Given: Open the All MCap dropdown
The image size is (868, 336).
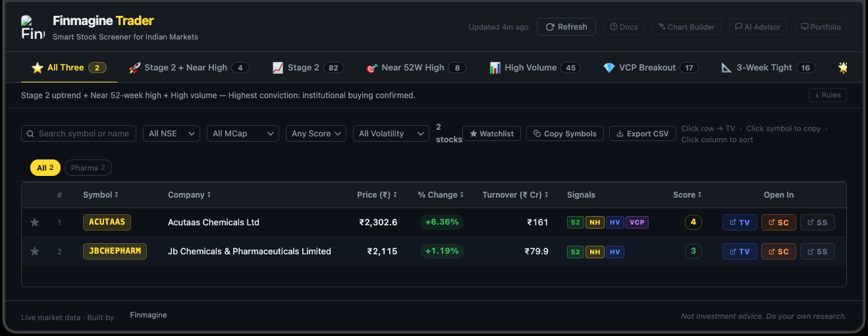Looking at the screenshot, I should (x=242, y=134).
